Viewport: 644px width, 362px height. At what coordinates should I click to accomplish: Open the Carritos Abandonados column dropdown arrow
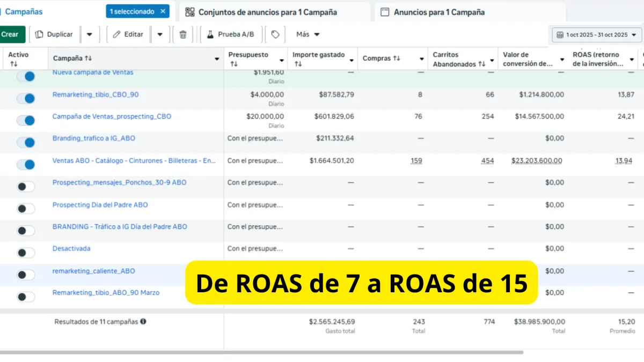pos(492,60)
